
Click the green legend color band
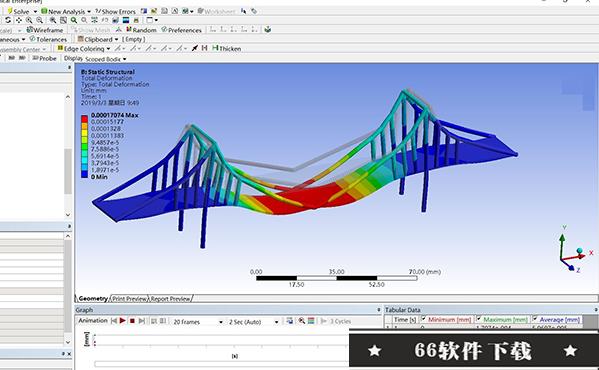[x=84, y=147]
